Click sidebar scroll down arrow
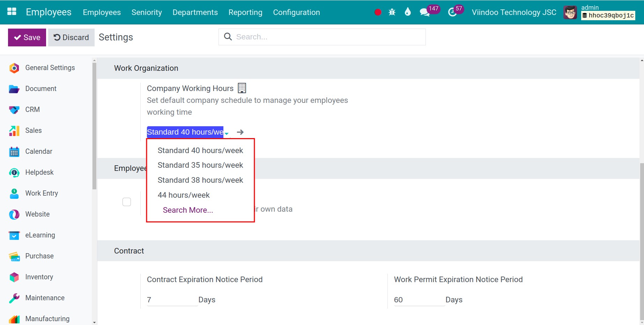The width and height of the screenshot is (644, 325). (x=94, y=323)
